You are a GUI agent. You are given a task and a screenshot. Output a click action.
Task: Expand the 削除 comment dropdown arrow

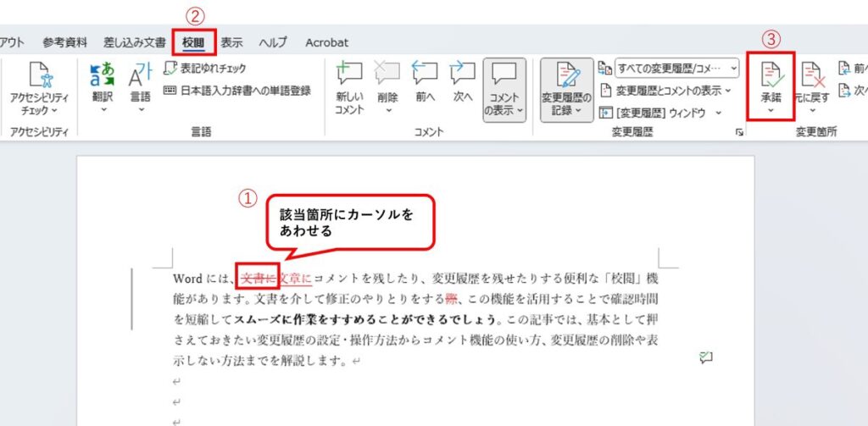tap(387, 109)
